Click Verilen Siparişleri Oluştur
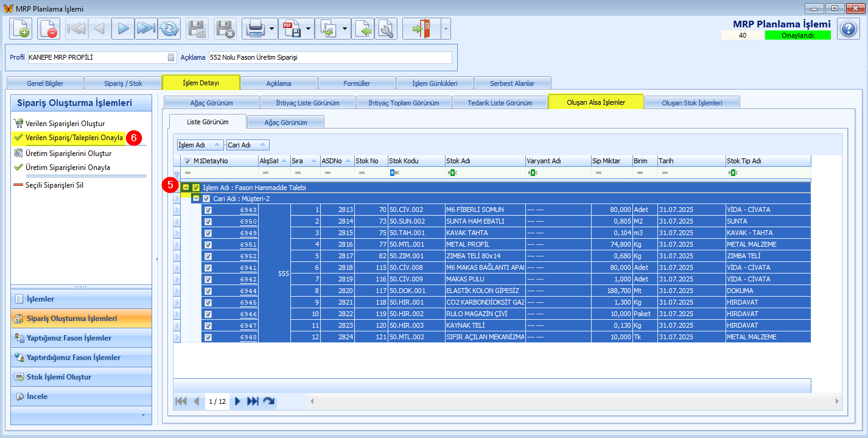This screenshot has height=438, width=868. (x=65, y=124)
